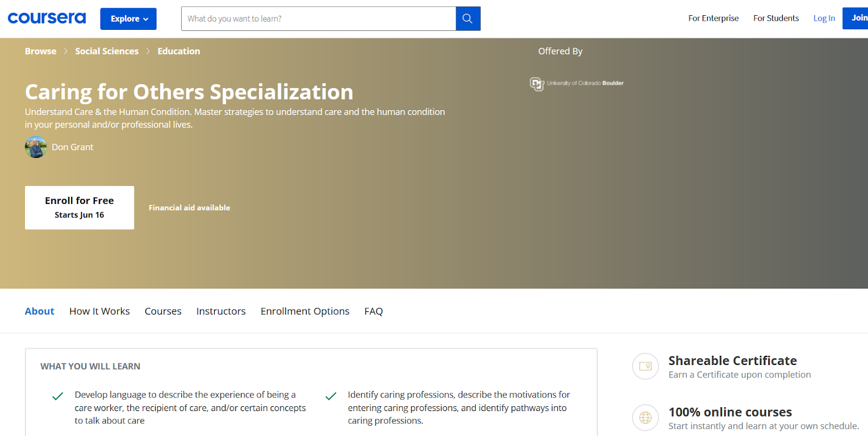Open the For Enterprise link
Viewport: 868px width, 436px height.
point(713,18)
